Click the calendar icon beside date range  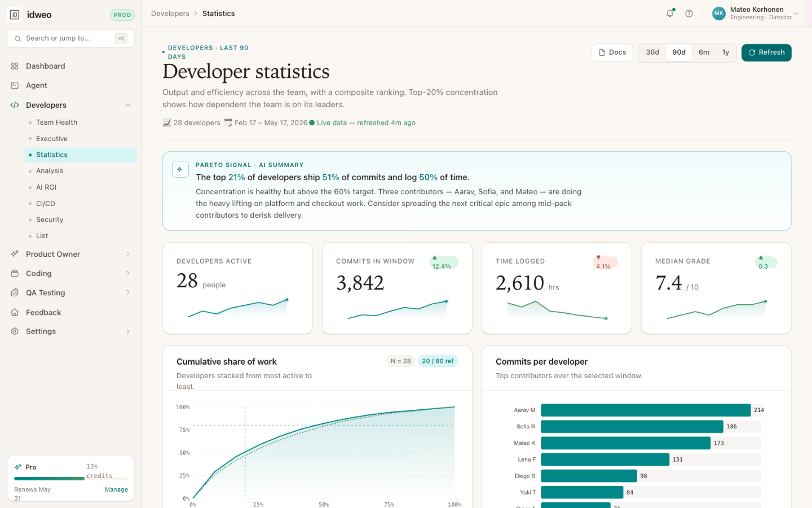(228, 122)
